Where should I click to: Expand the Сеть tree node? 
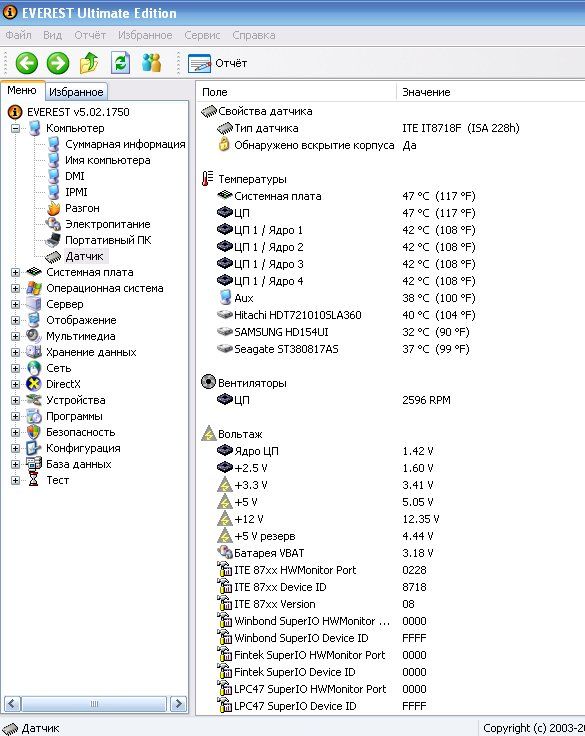coord(15,368)
